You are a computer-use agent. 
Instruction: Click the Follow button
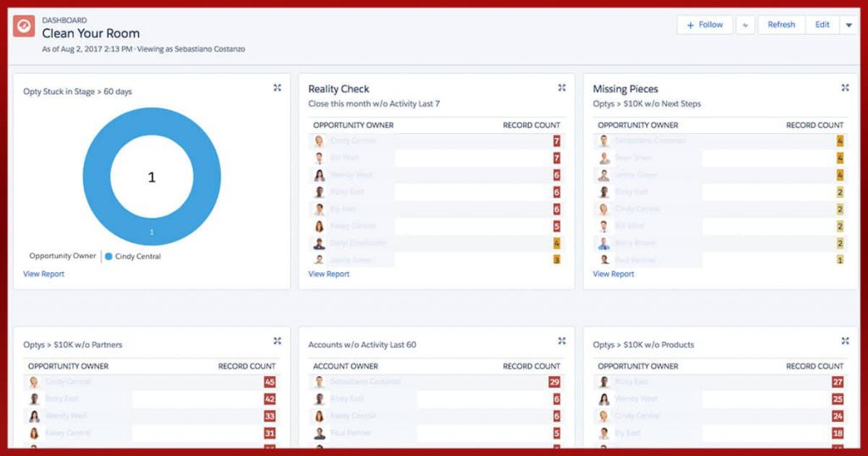click(x=704, y=25)
